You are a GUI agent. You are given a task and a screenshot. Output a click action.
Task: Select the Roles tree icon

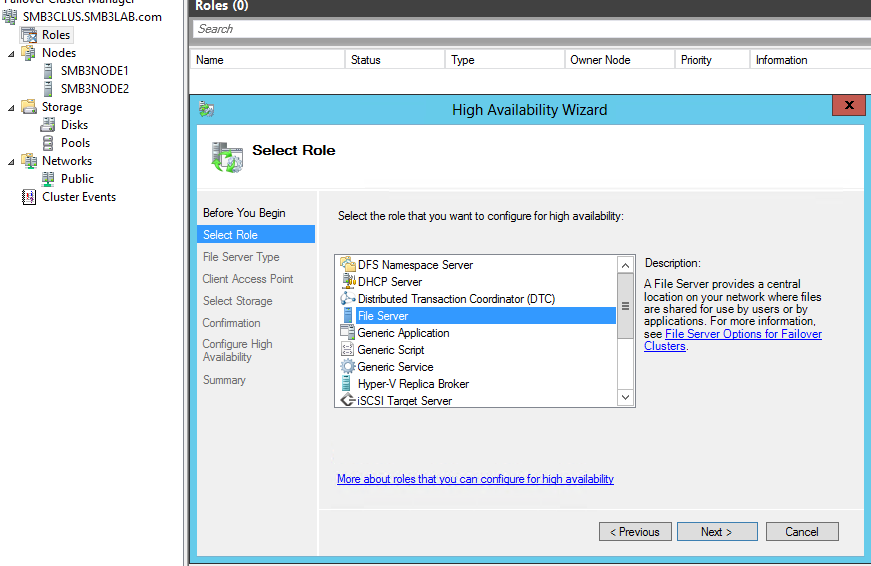click(29, 35)
